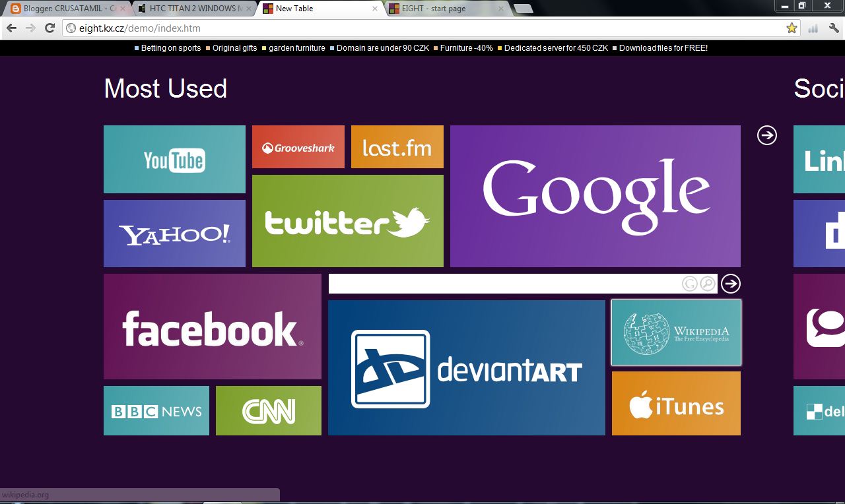The height and width of the screenshot is (504, 845).
Task: Open the iTunes tile
Action: (676, 403)
